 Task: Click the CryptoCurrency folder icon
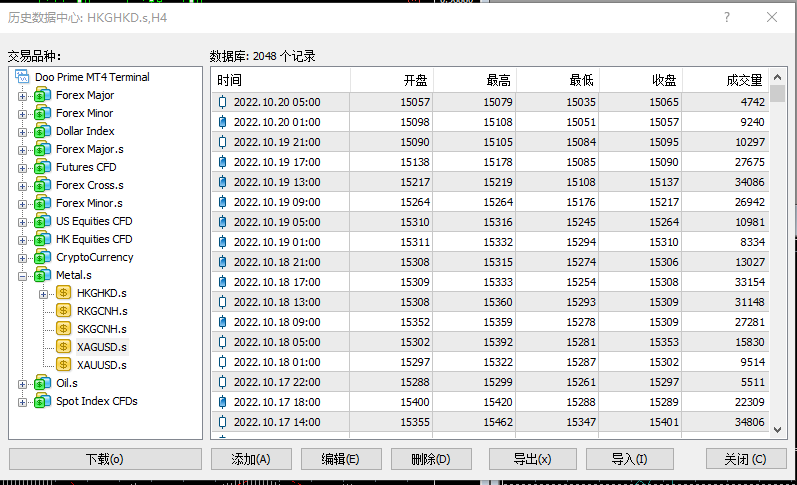tap(42, 257)
